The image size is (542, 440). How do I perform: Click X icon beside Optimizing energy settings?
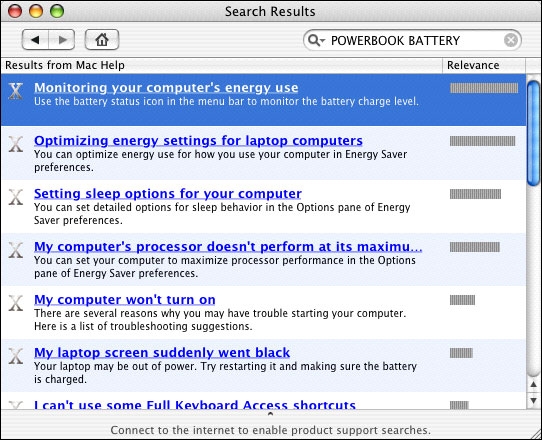click(x=16, y=144)
